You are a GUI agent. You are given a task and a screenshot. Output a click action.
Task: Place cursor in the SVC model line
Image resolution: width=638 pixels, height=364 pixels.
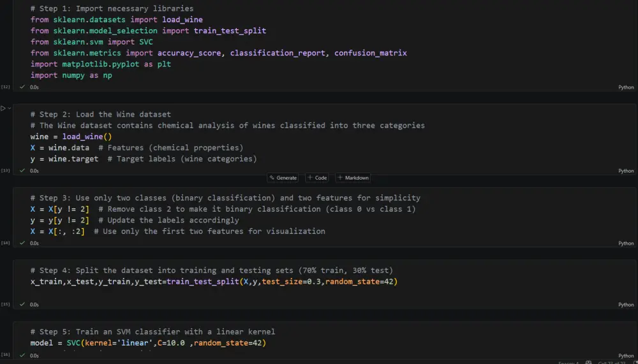pyautogui.click(x=148, y=343)
